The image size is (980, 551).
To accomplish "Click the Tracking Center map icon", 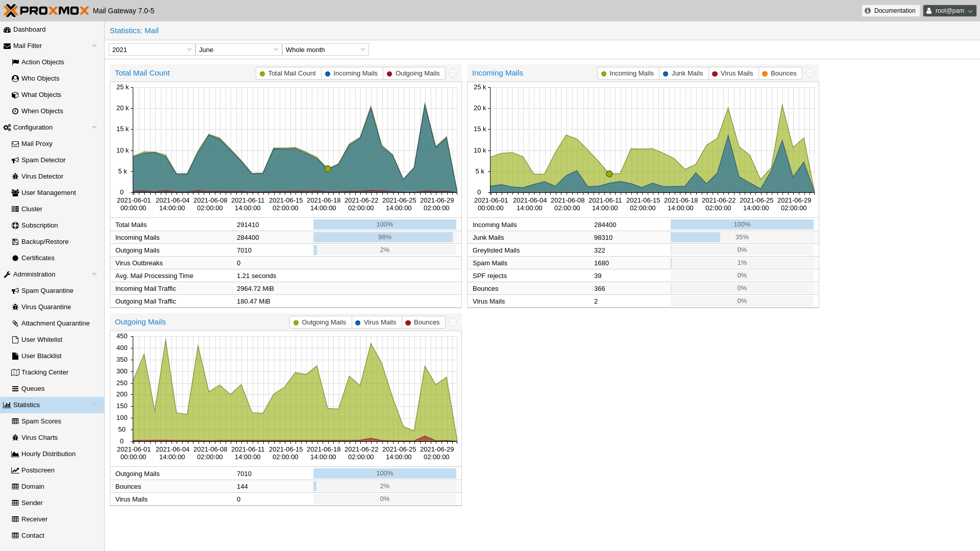I will 15,372.
